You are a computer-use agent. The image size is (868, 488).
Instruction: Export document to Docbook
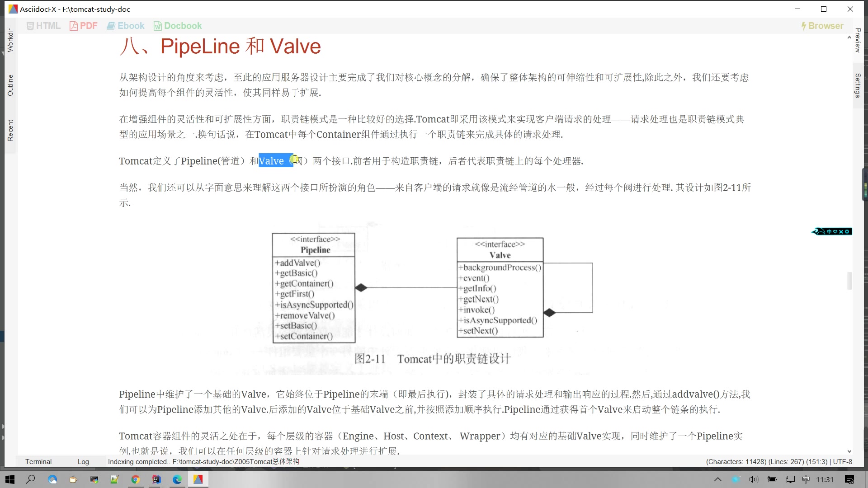coord(178,26)
